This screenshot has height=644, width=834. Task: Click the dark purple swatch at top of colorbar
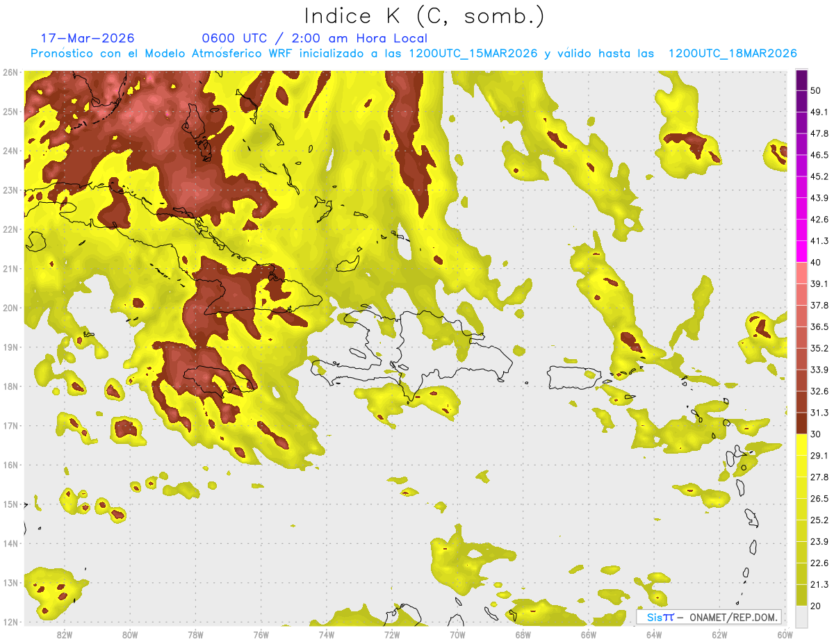click(801, 80)
